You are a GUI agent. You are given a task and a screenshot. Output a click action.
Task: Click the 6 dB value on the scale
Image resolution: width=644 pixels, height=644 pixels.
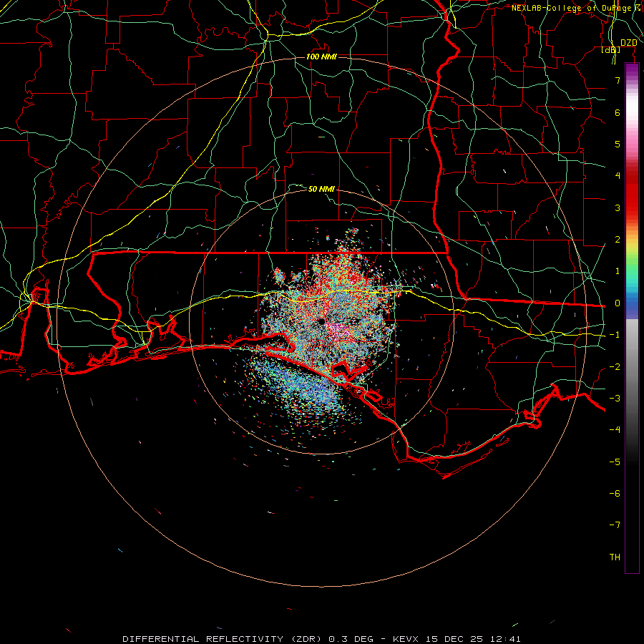click(618, 112)
